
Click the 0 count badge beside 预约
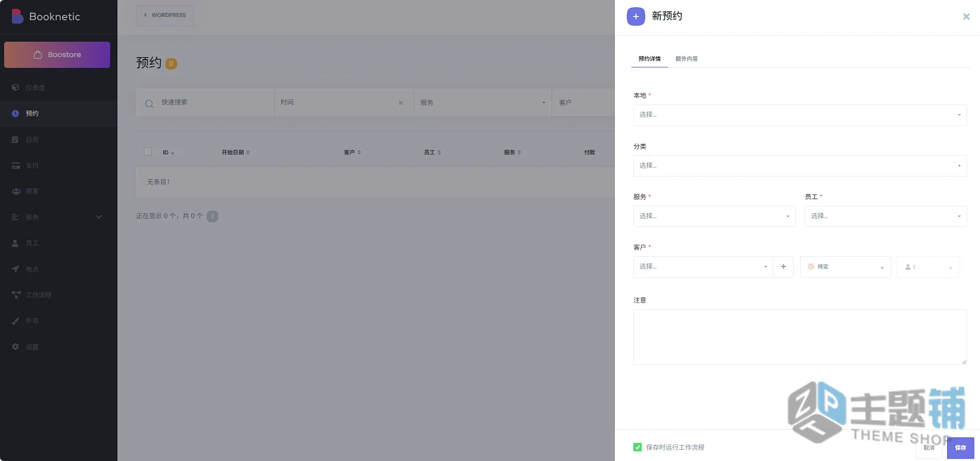171,64
